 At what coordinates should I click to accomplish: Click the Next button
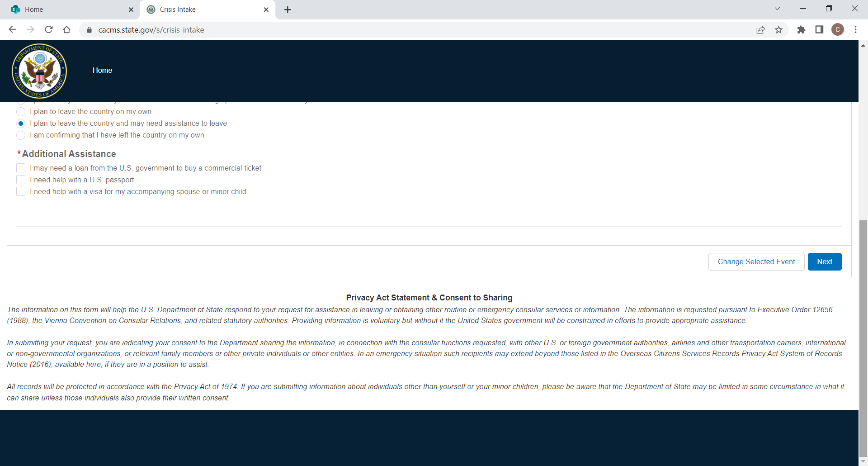[825, 262]
